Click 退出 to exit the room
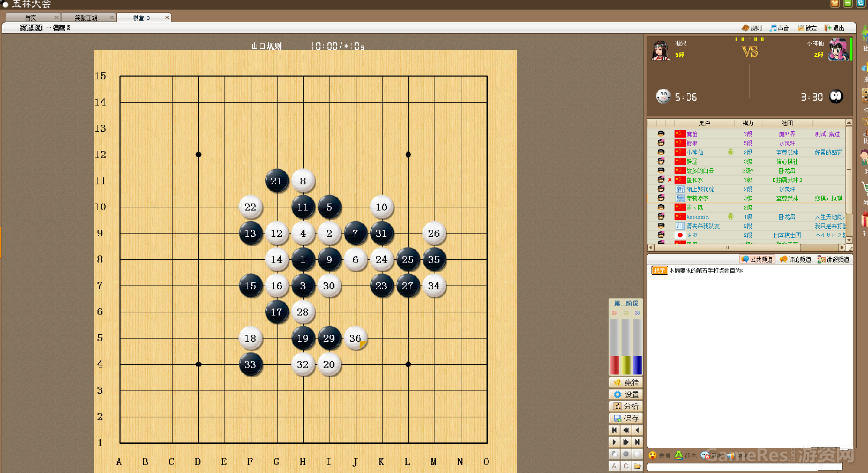The width and height of the screenshot is (868, 473). click(834, 28)
